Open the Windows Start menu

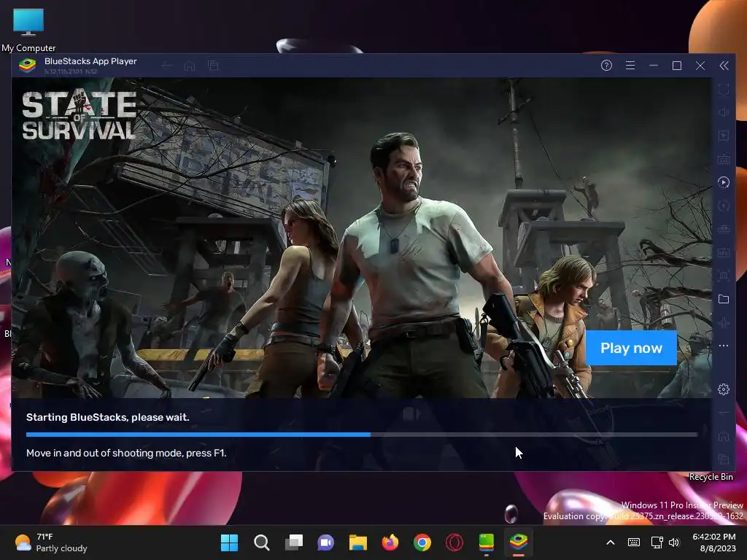click(229, 542)
